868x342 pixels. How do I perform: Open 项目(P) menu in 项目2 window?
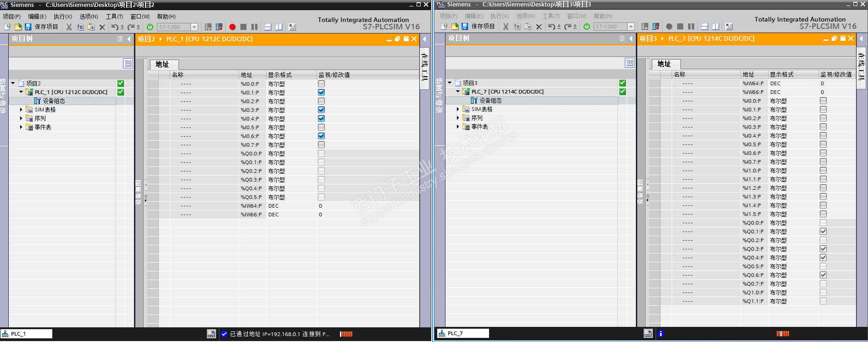pyautogui.click(x=12, y=17)
